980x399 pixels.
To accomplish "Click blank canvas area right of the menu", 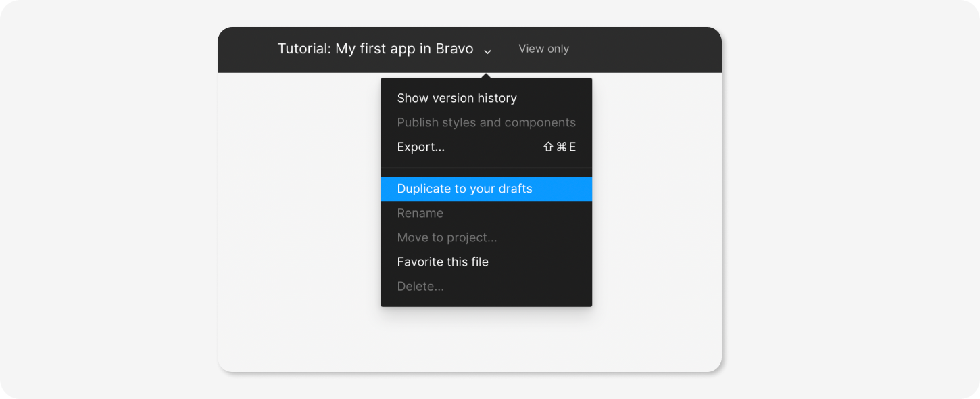I will pyautogui.click(x=656, y=203).
